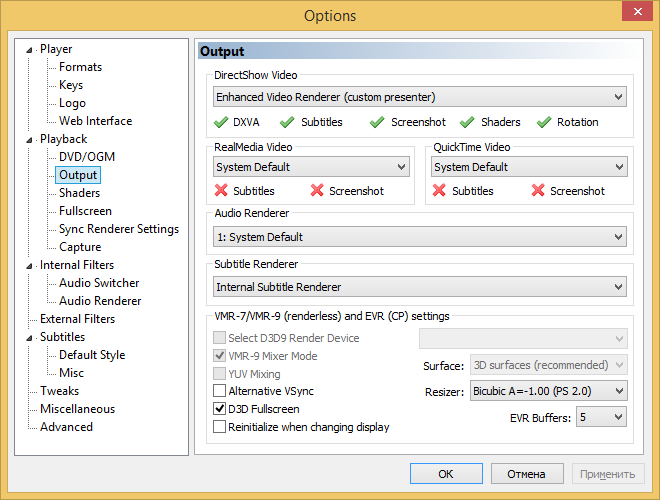Open the DirectShow Video renderer dropdown

click(420, 97)
